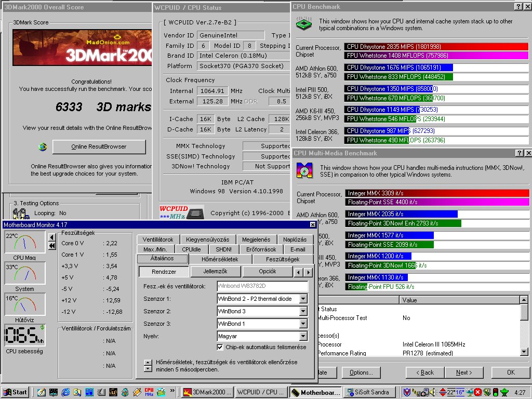Image resolution: width=532 pixels, height=399 pixels.
Task: Select the Hőmérsékletek tab
Action: point(220,259)
